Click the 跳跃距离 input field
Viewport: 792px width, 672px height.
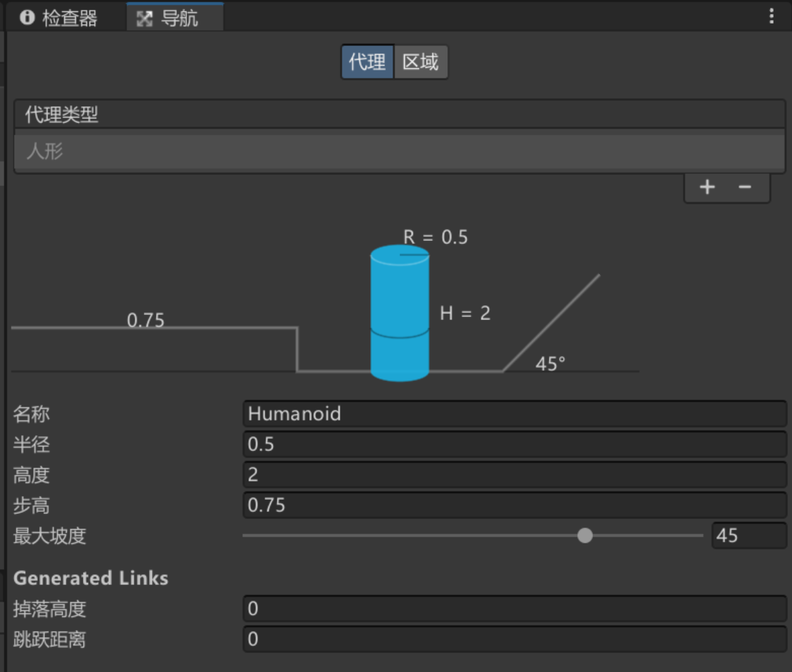tap(514, 640)
